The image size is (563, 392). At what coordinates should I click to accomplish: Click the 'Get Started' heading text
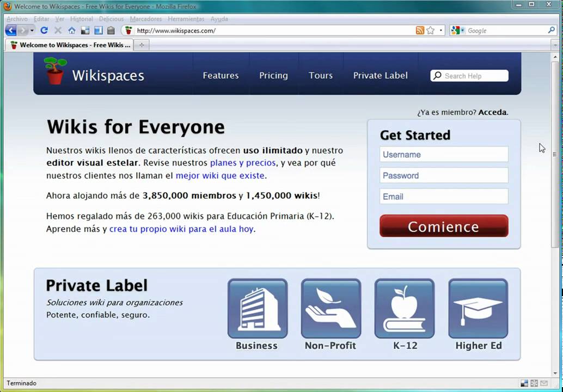415,135
